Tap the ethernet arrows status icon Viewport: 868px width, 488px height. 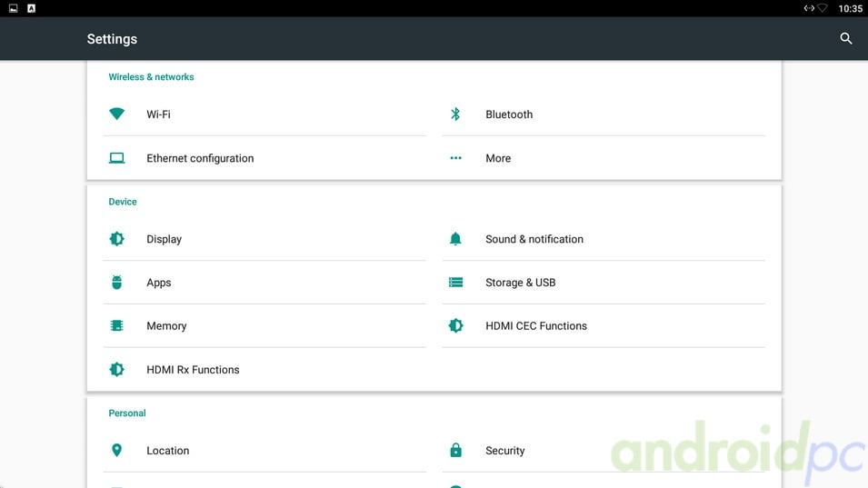coord(809,8)
